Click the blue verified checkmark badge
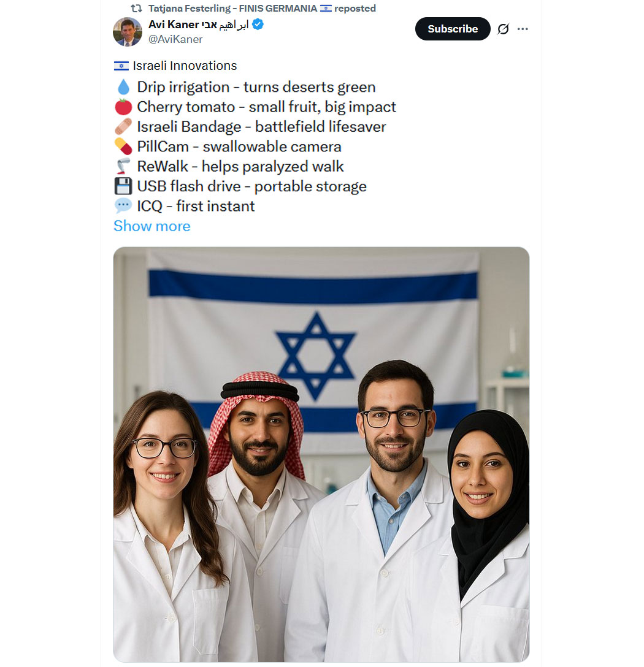644x667 pixels. pos(258,25)
